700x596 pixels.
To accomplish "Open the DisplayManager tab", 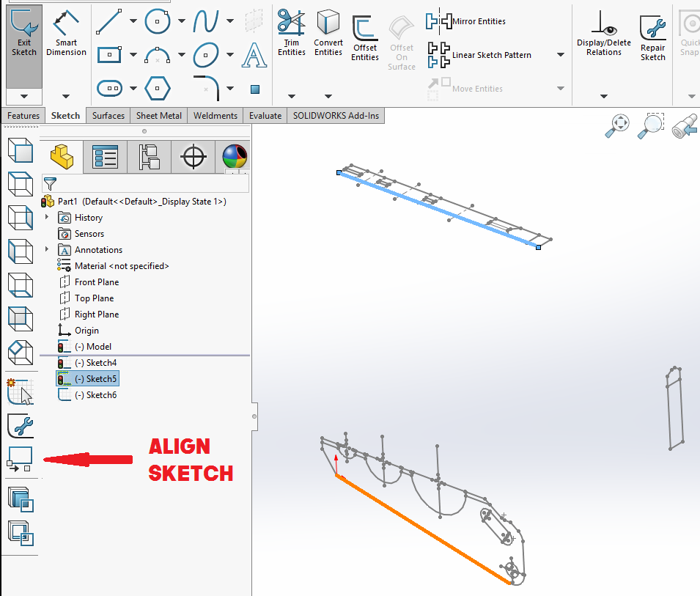I will 234,157.
